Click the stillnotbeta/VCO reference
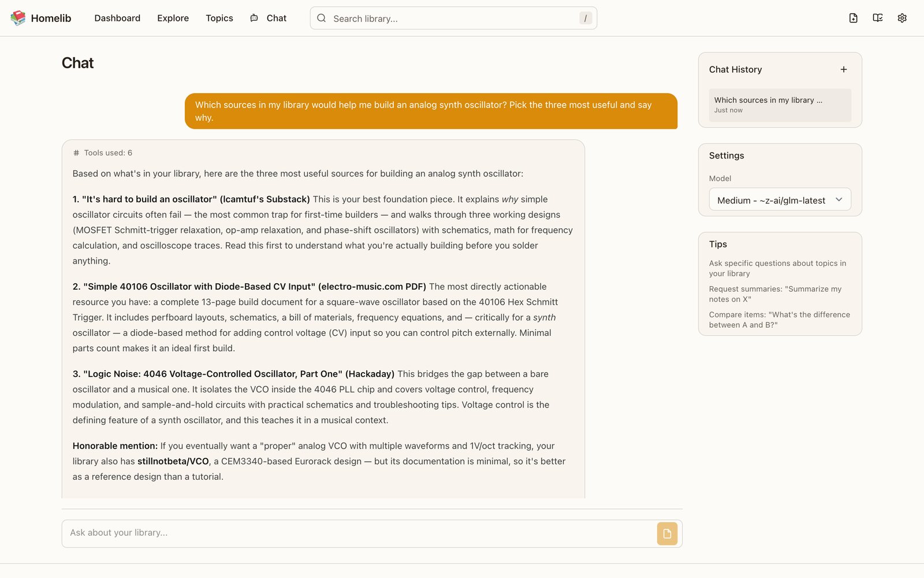924x578 pixels. point(173,461)
